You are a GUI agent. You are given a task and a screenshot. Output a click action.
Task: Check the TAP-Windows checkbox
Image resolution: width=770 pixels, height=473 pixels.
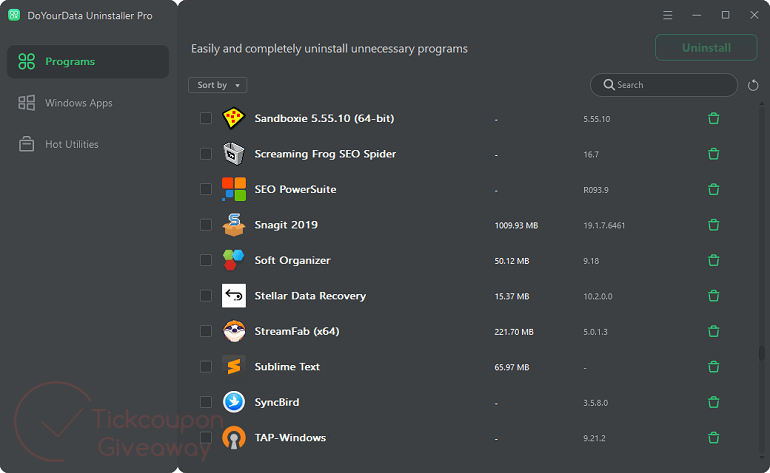[x=206, y=438]
